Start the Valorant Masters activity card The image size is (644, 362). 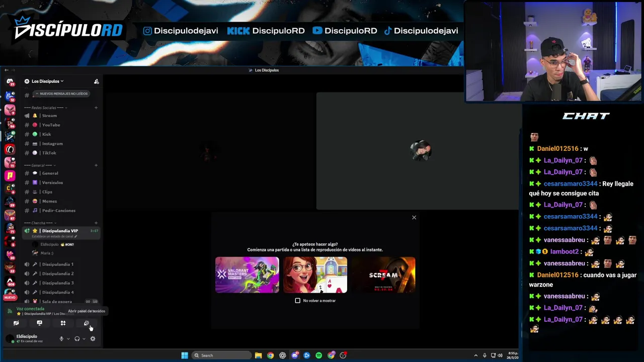(x=247, y=275)
